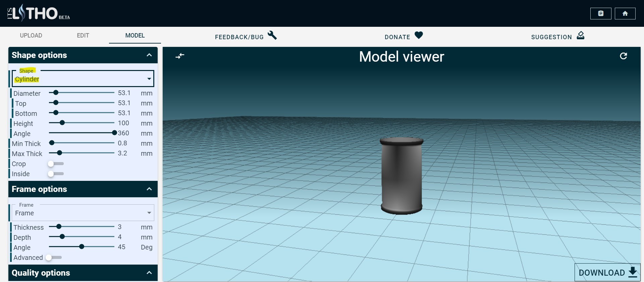Click the Max Thick value 3.2
This screenshot has height=282, width=644.
click(x=122, y=153)
